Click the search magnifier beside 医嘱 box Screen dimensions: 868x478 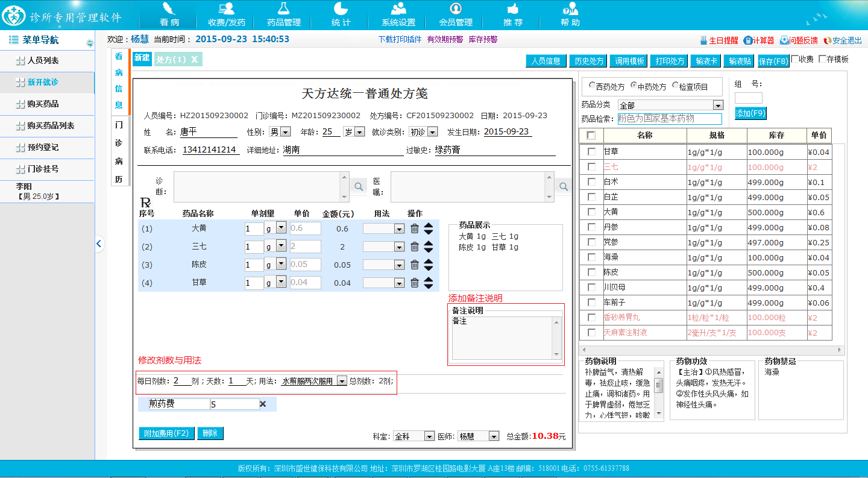coord(564,187)
